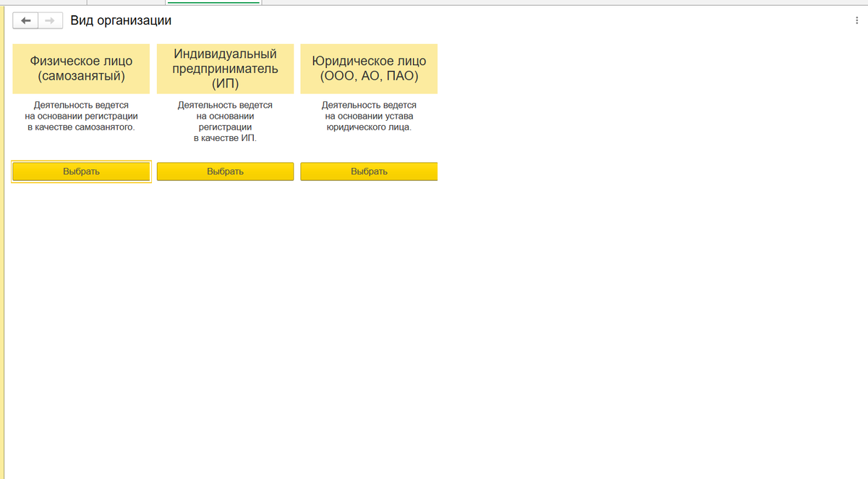Choose the Индивидуальный предприниматель option button
The width and height of the screenshot is (868, 479).
pyautogui.click(x=225, y=171)
